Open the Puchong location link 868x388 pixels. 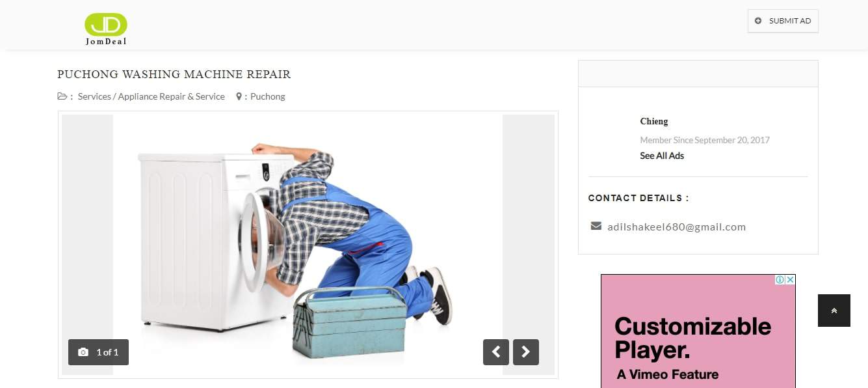tap(268, 96)
